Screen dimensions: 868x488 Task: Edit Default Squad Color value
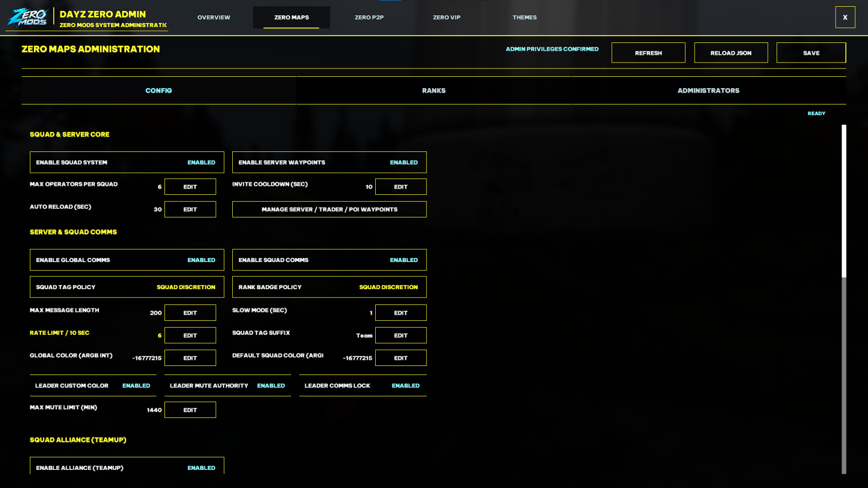point(401,358)
